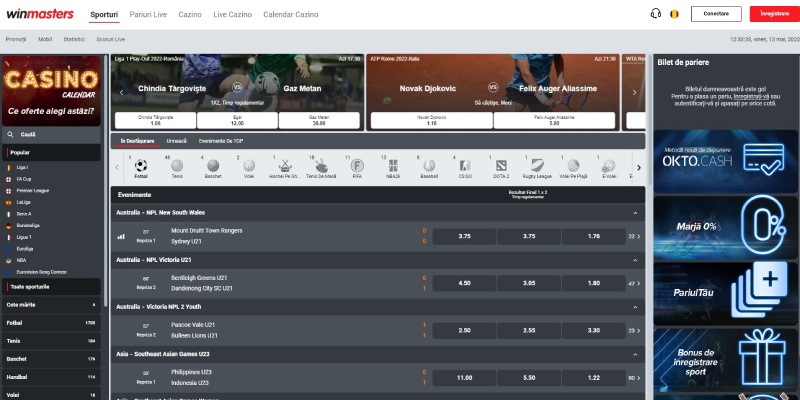Image resolution: width=800 pixels, height=400 pixels.
Task: Collapse Asia - Southeast Asian Games U23 section
Action: (635, 354)
